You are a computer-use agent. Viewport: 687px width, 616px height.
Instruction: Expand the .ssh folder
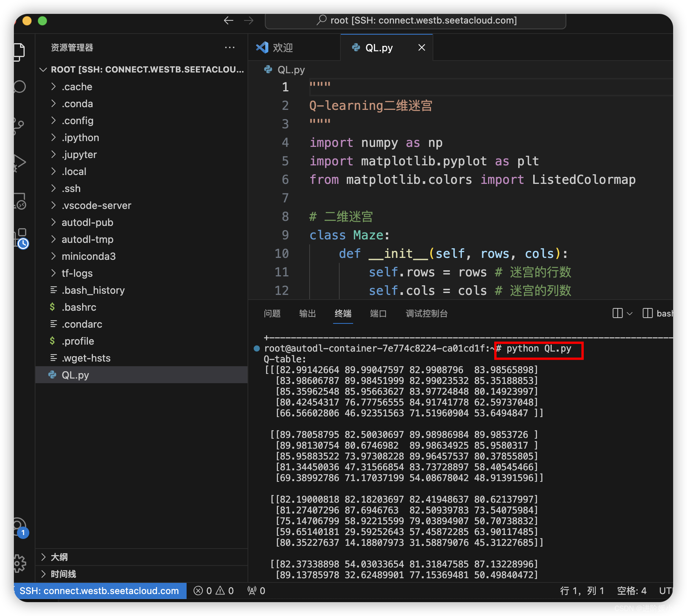(142, 189)
